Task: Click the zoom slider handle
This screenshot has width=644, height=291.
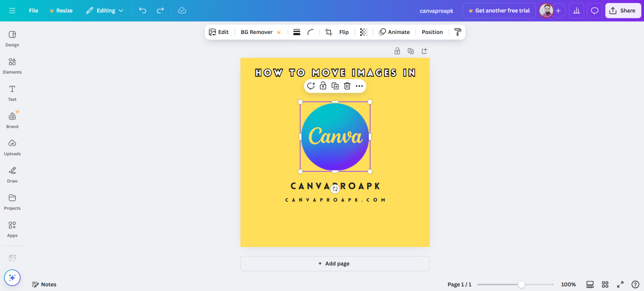Action: (521, 284)
